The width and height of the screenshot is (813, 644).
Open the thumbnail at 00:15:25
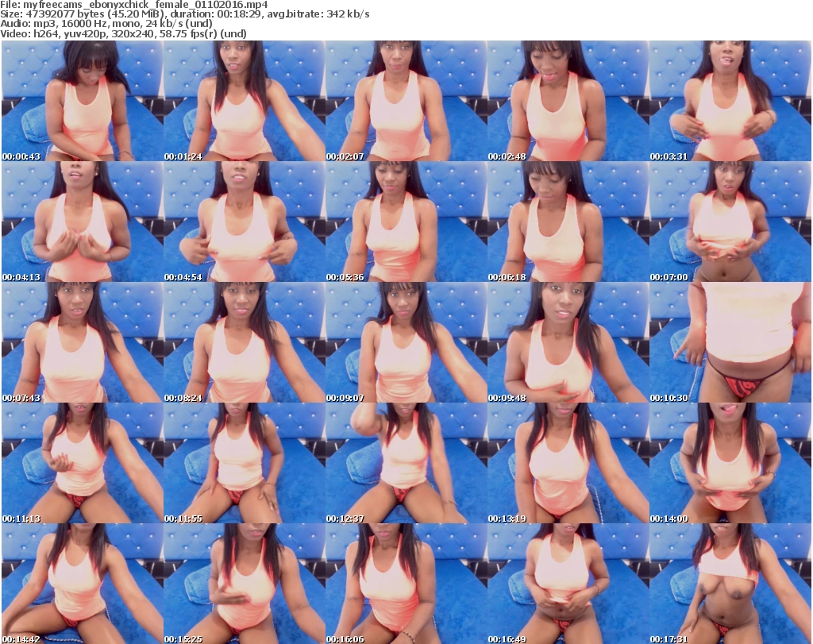(x=244, y=584)
